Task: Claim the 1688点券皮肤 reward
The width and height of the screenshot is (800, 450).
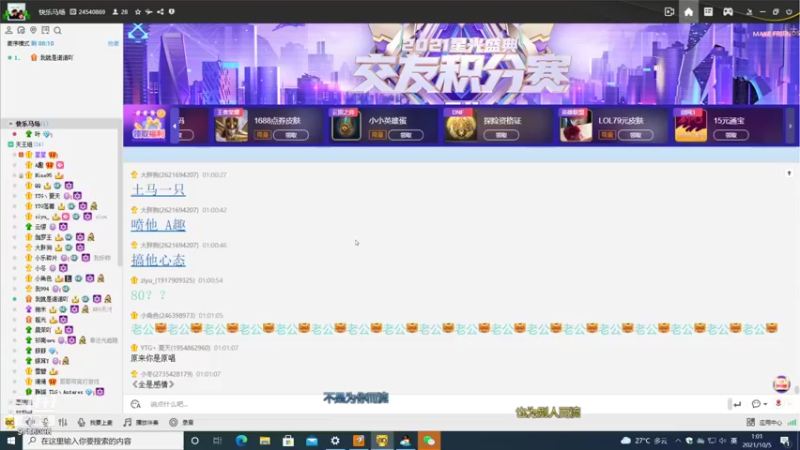Action: pyautogui.click(x=291, y=135)
